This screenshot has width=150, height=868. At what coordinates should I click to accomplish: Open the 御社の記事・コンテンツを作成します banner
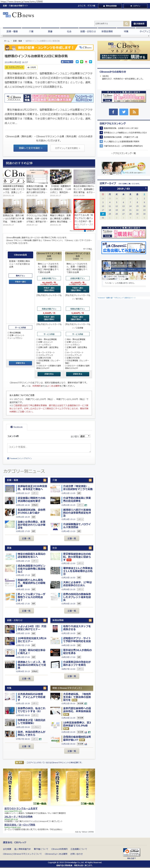(x=49, y=47)
